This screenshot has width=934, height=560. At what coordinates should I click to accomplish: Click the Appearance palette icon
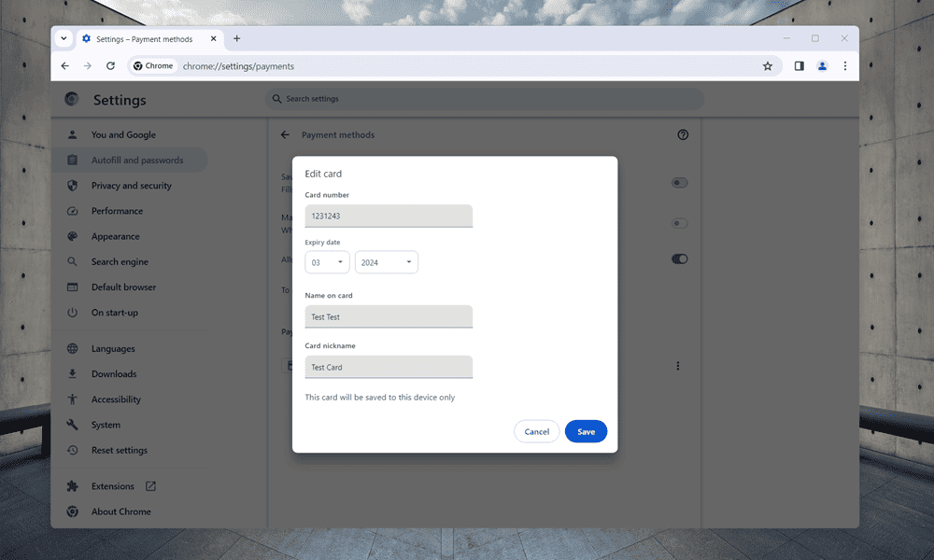pyautogui.click(x=72, y=236)
